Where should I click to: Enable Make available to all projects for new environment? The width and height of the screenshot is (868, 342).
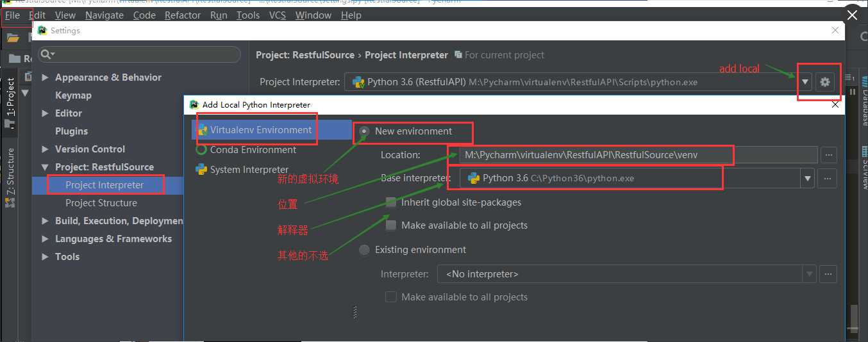coord(390,225)
